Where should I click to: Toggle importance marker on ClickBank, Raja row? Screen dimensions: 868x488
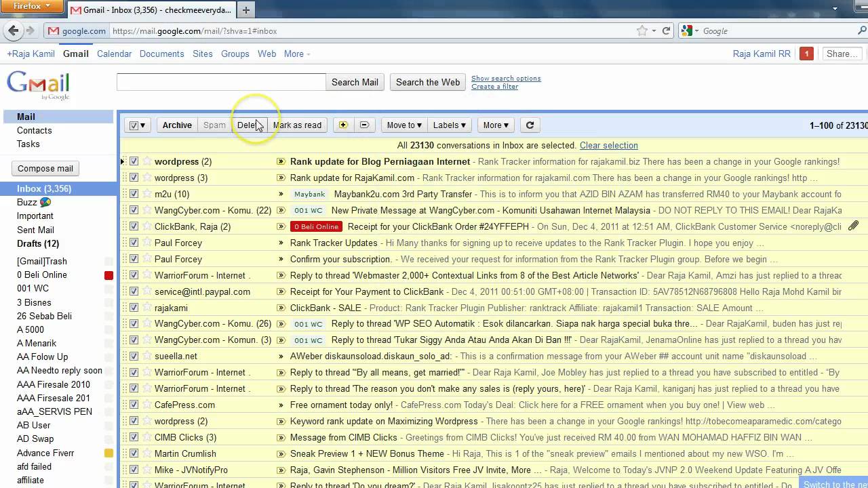281,226
